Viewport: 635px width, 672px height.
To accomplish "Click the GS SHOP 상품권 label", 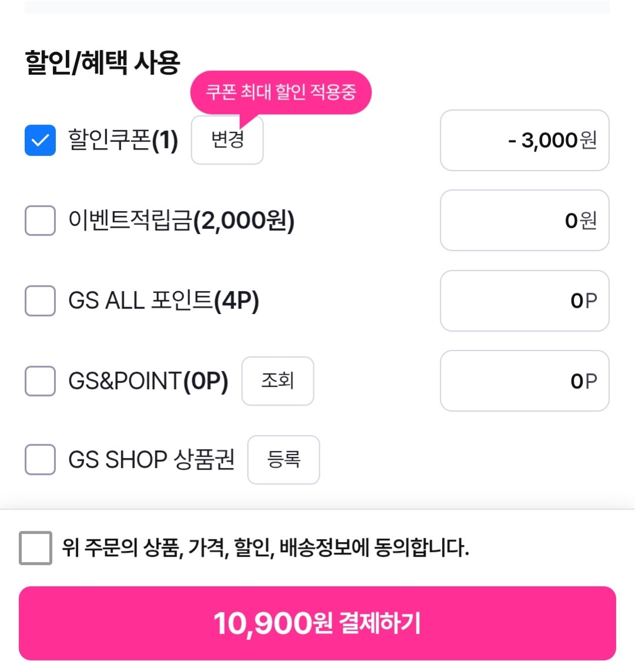I will coord(151,459).
